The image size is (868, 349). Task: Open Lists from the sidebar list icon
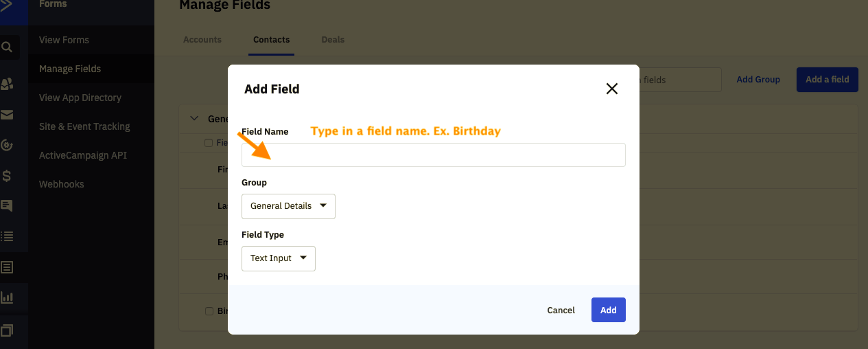[x=7, y=236]
